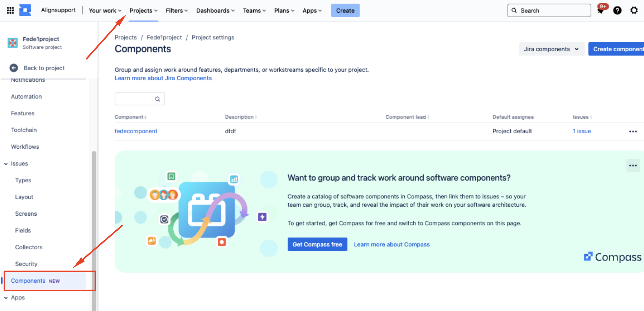Select Automation in the settings sidebar
Viewport: 644px width, 311px height.
click(x=26, y=96)
